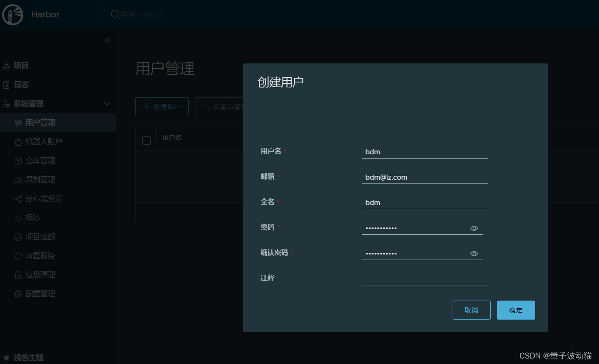Click the 邮箱 email input field
This screenshot has width=599, height=364.
(x=424, y=178)
